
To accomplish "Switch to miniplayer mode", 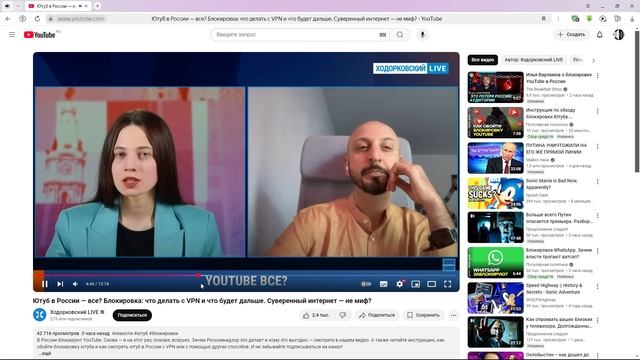I will 416,284.
